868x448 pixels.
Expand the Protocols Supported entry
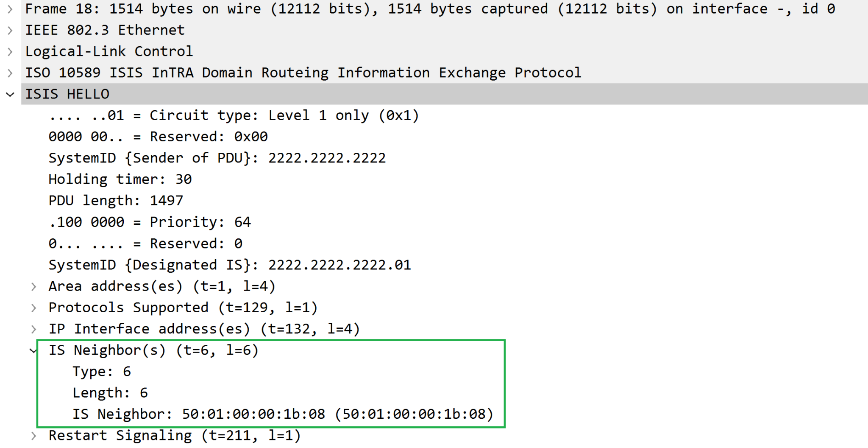(34, 307)
